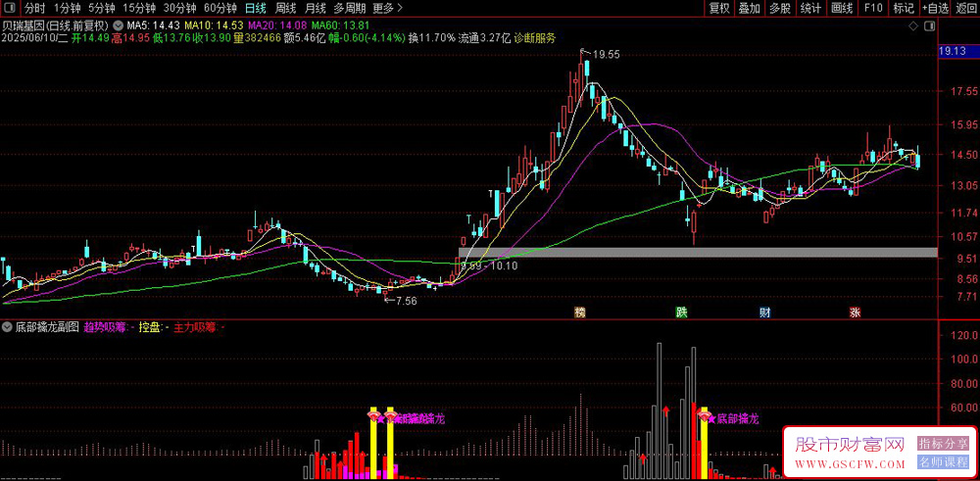The height and width of the screenshot is (481, 980).
Task: Select the 5分钟 period tab
Action: [x=101, y=9]
